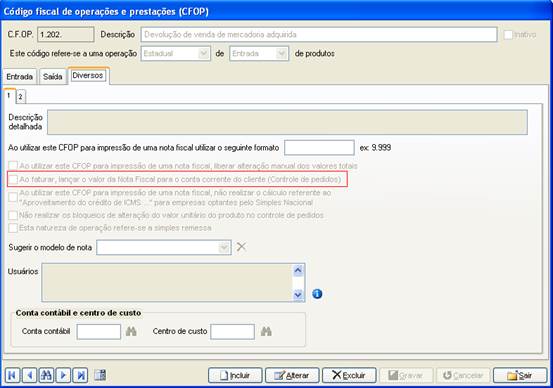Click the 'ex: 9.999' example text

pyautogui.click(x=375, y=147)
